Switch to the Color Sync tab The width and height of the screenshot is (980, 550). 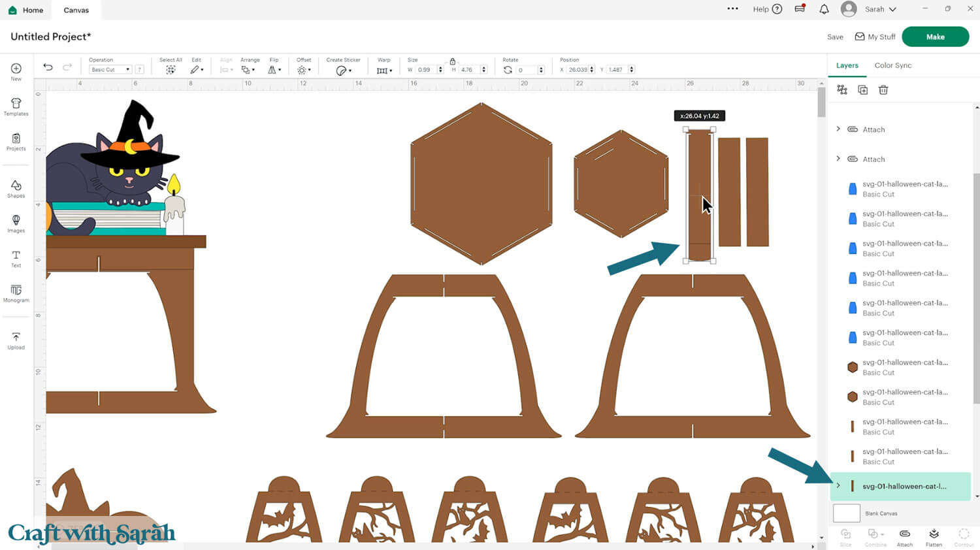(x=892, y=65)
